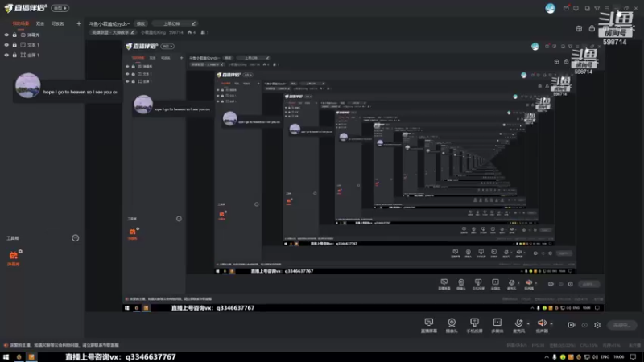Open the microphone options arrow

pyautogui.click(x=528, y=324)
